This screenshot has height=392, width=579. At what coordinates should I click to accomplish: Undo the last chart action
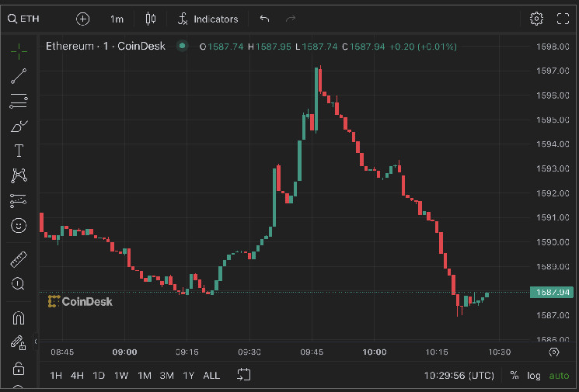coord(264,19)
